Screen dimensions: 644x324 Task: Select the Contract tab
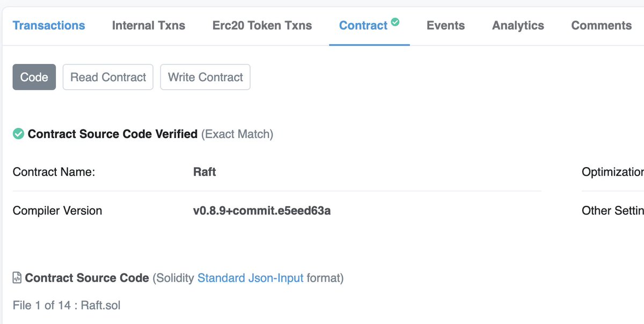click(363, 25)
